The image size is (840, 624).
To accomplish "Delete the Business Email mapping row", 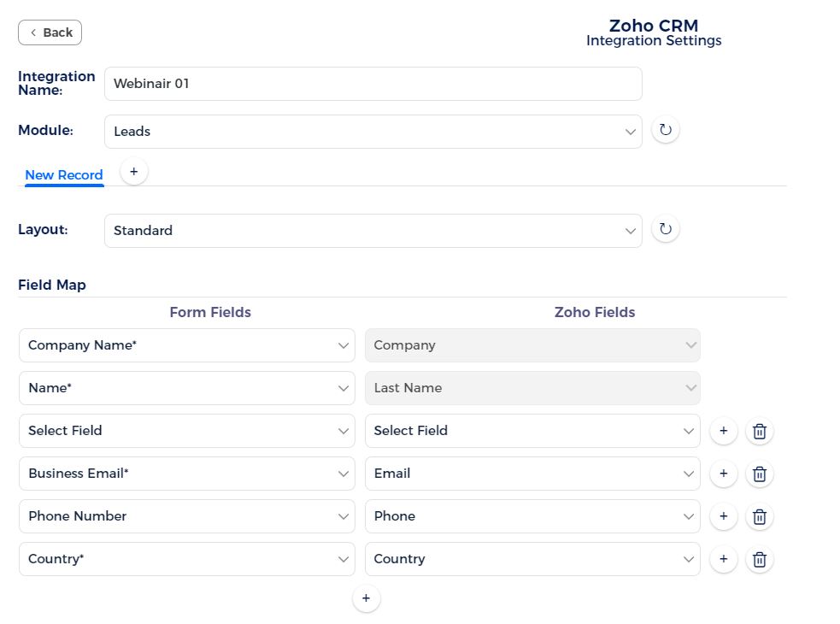I will coord(759,474).
